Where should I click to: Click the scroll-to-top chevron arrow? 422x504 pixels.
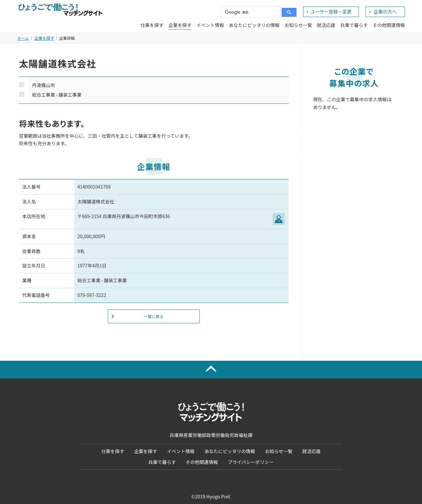coord(211,369)
